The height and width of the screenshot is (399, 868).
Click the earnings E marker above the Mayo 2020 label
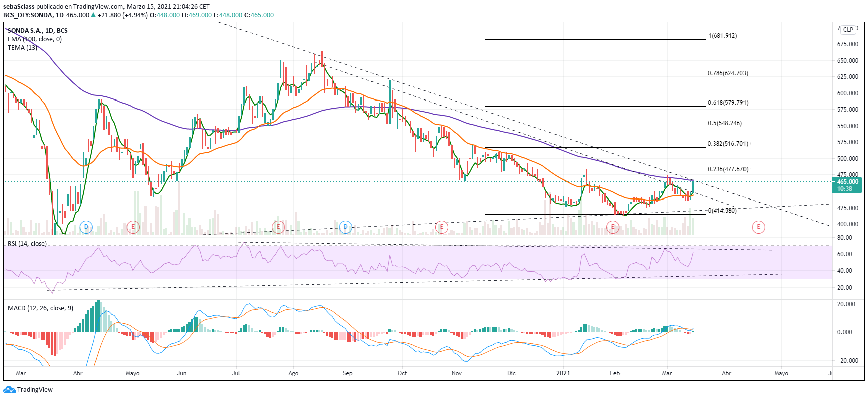tap(133, 227)
